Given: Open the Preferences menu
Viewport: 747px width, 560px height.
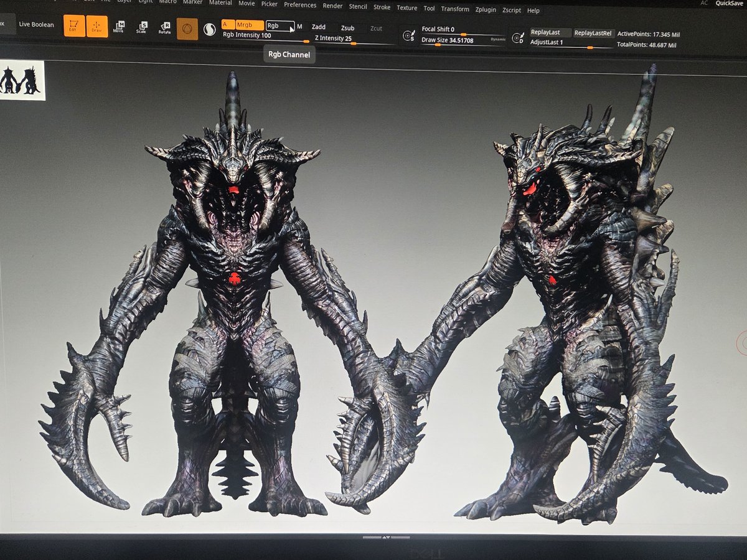Looking at the screenshot, I should [x=300, y=4].
